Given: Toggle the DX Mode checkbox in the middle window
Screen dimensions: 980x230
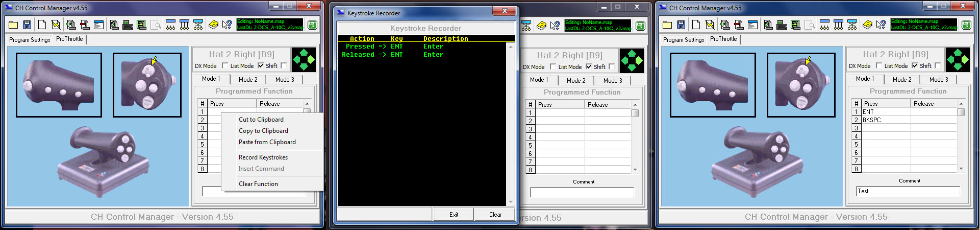Looking at the screenshot, I should (553, 66).
